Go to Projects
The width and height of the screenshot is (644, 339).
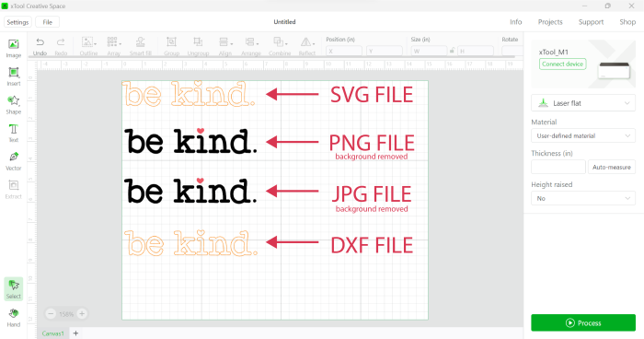(x=550, y=22)
